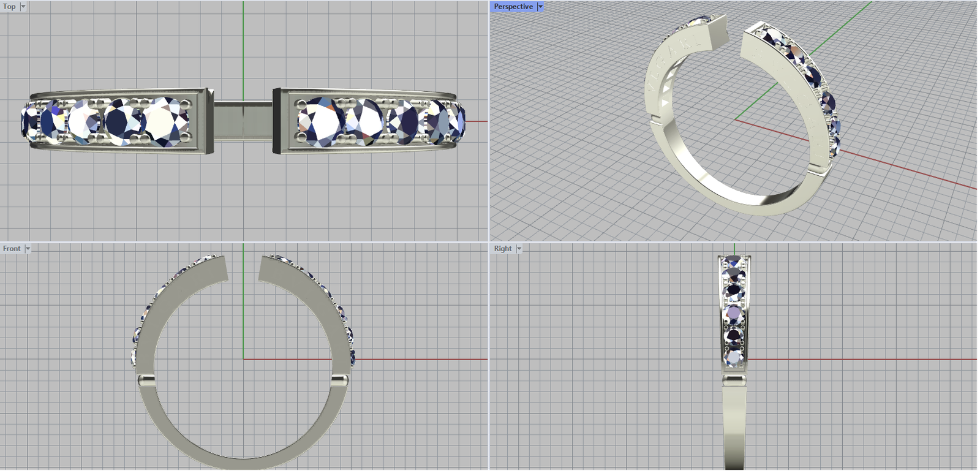Screen dimensions: 980x473
Task: Open the Perspective viewport dropdown arrow
Action: (x=540, y=7)
